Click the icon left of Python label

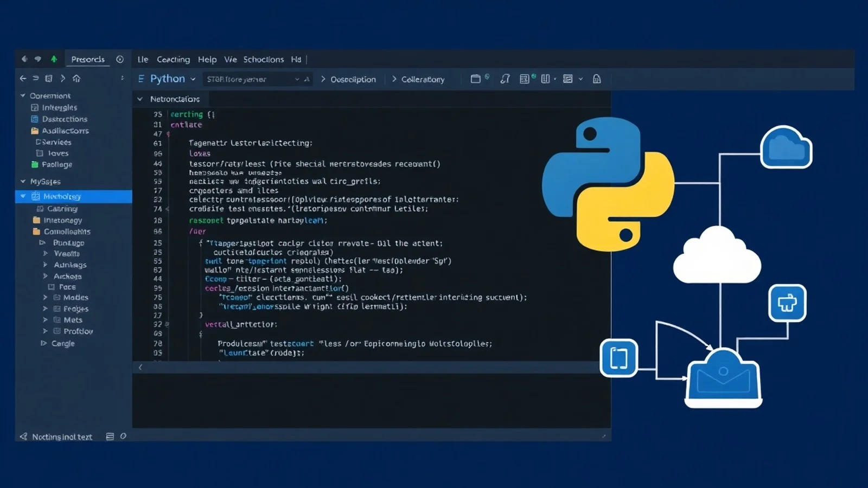(x=141, y=79)
